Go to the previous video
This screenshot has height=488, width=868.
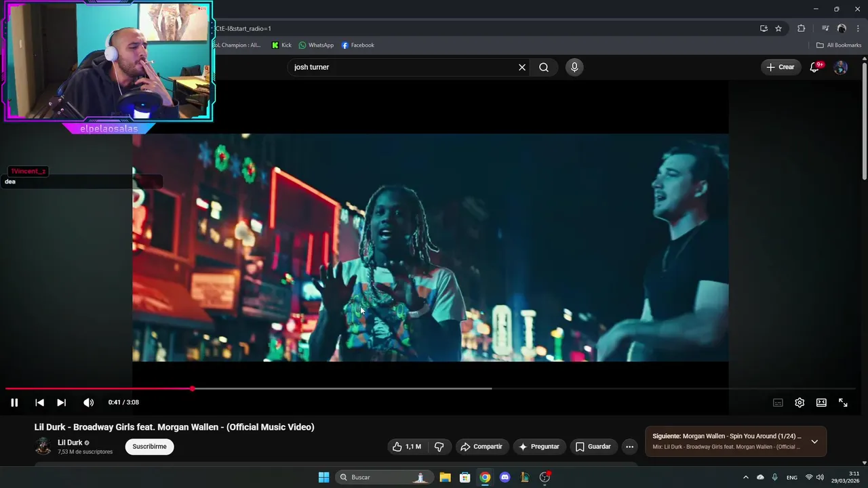[39, 403]
